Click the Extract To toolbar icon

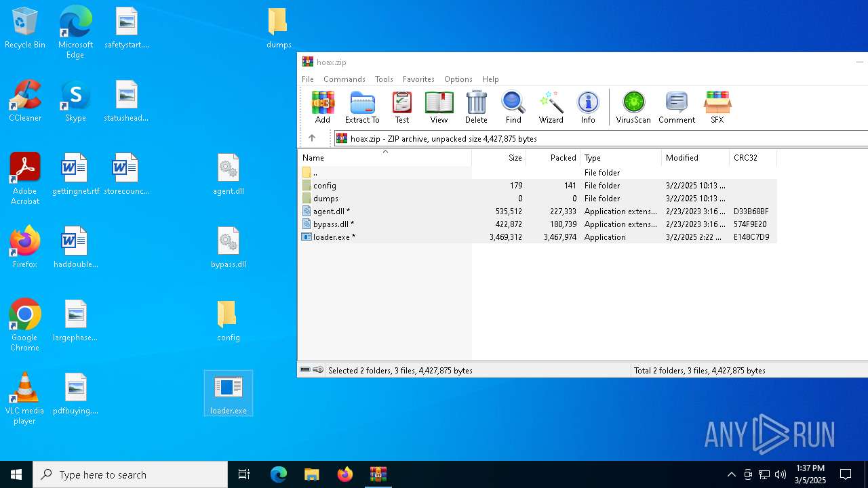click(362, 107)
